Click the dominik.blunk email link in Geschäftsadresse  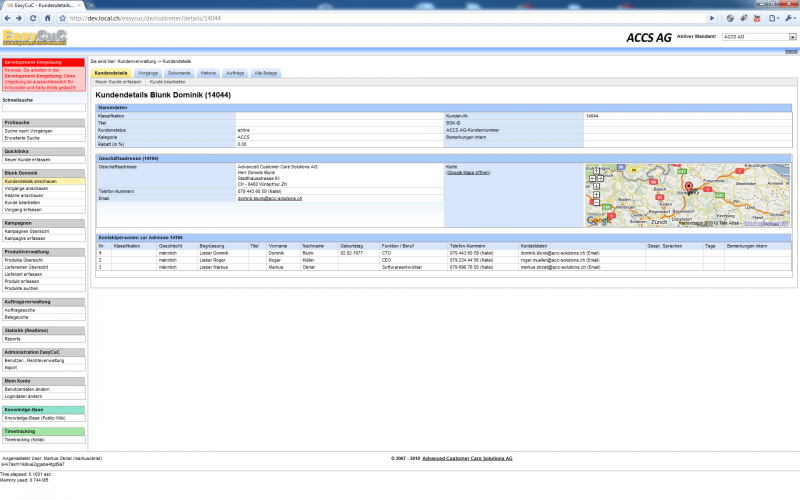click(269, 198)
